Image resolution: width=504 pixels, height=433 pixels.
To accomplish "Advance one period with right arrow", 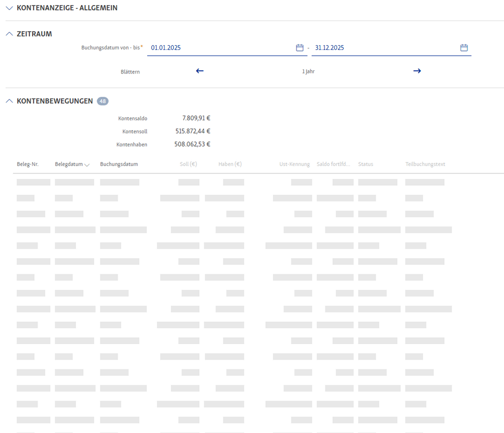I will click(417, 71).
